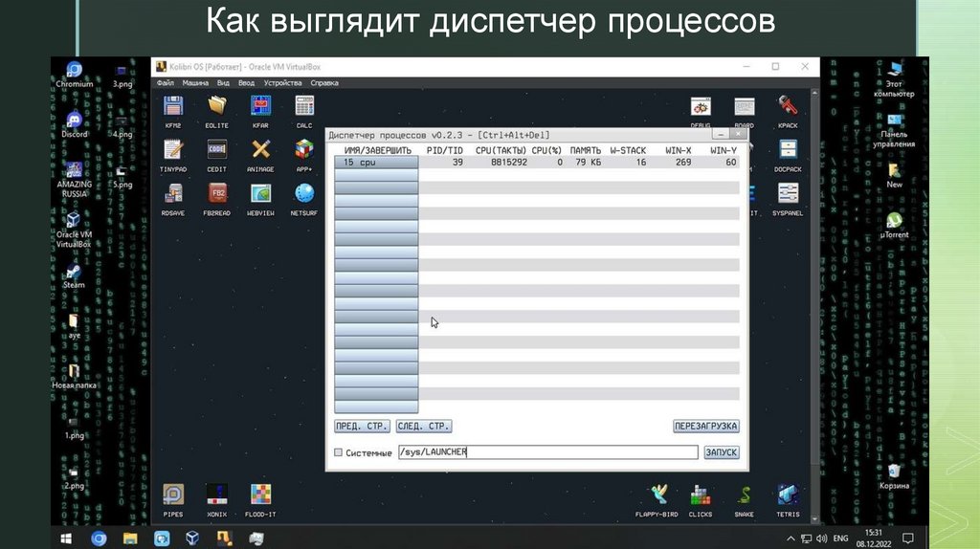Launch the KPACK icon

[788, 106]
